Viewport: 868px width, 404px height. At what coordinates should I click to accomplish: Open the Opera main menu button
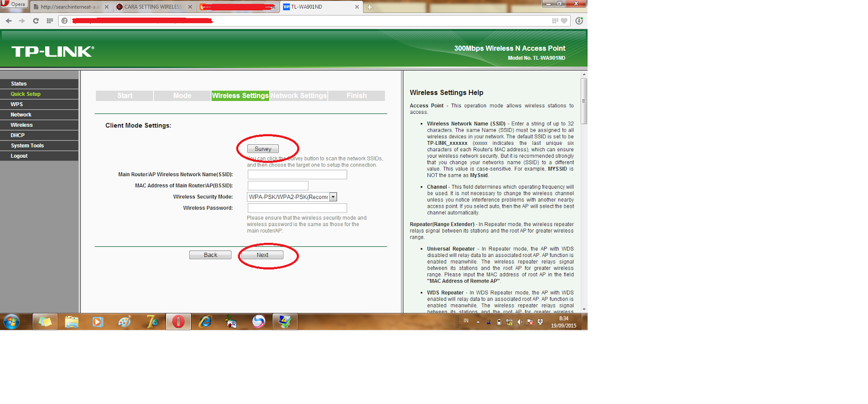(13, 4)
